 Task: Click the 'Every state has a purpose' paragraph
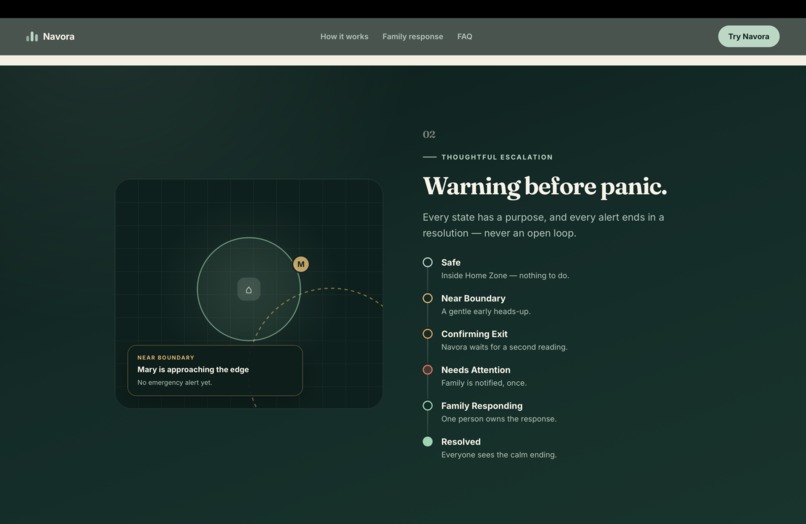pyautogui.click(x=543, y=225)
